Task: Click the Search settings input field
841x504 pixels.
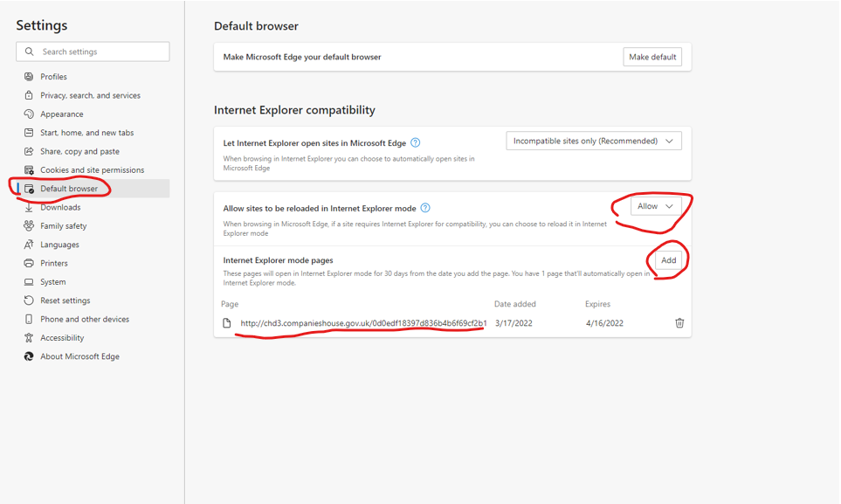Action: pos(93,52)
